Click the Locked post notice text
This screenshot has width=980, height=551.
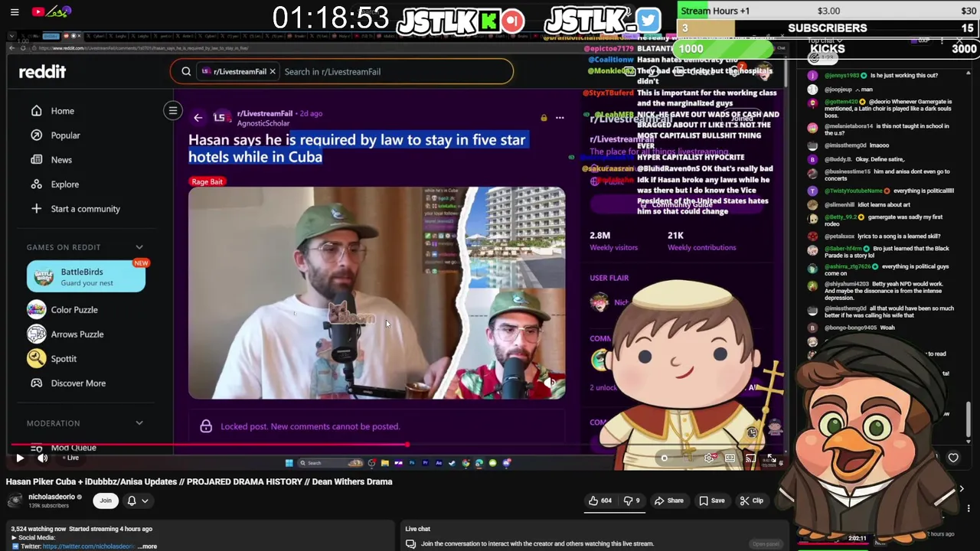[x=310, y=426]
